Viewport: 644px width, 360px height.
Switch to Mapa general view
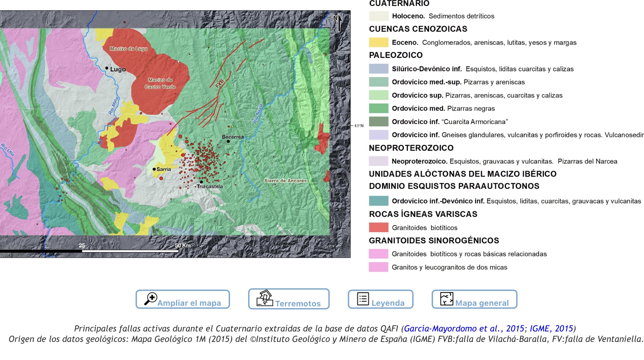pyautogui.click(x=482, y=303)
